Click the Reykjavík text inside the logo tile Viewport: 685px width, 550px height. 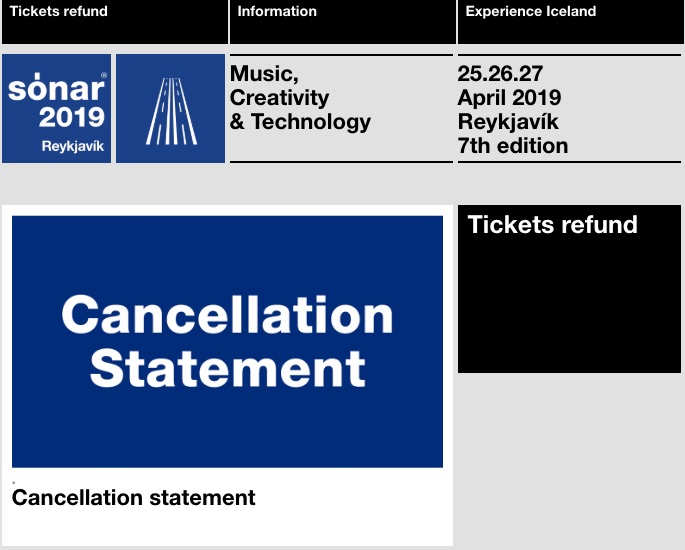[73, 146]
